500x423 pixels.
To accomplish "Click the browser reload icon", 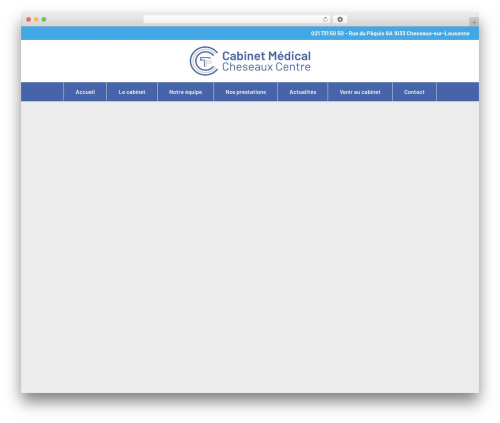I will click(325, 19).
